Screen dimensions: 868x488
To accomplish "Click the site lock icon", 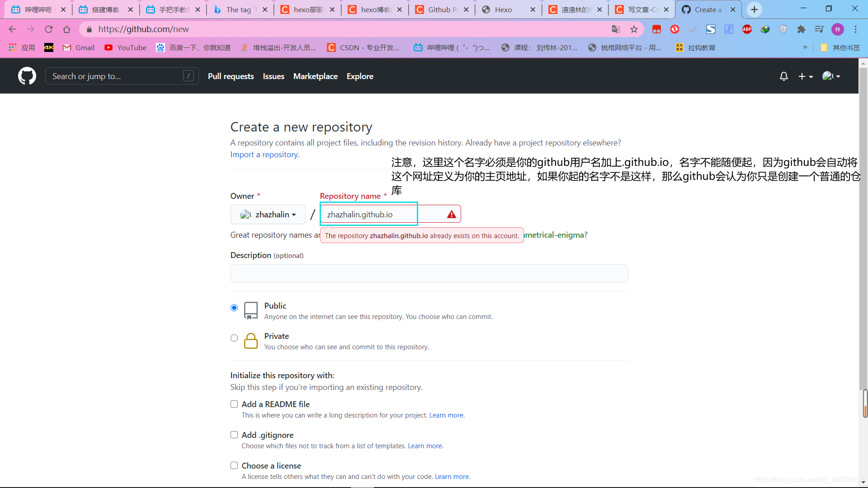I will click(x=89, y=29).
